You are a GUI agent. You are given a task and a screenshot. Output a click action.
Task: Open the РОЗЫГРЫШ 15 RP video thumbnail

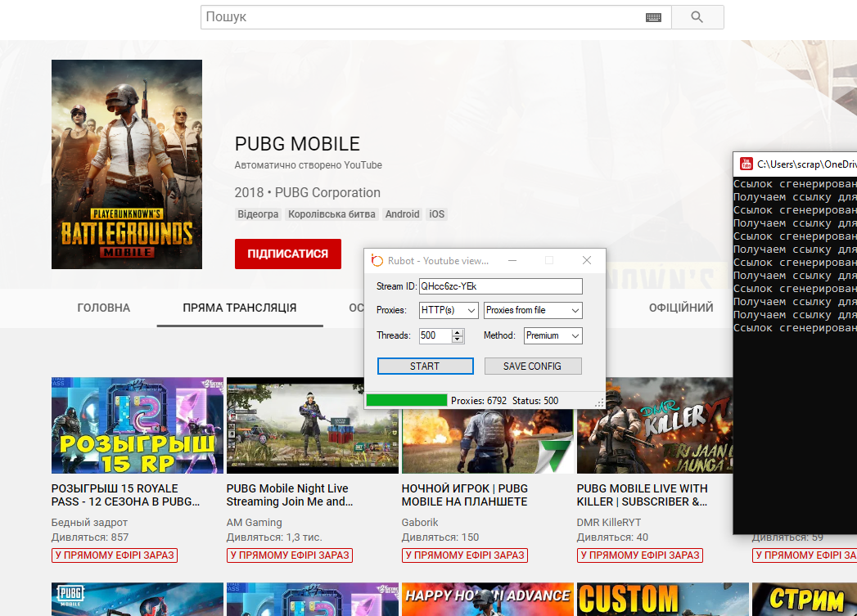[x=137, y=425]
